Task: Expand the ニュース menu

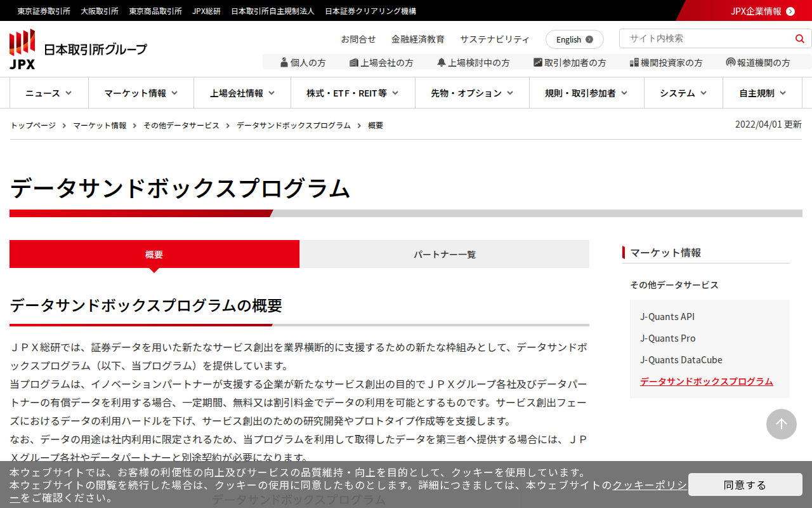Action: [49, 93]
